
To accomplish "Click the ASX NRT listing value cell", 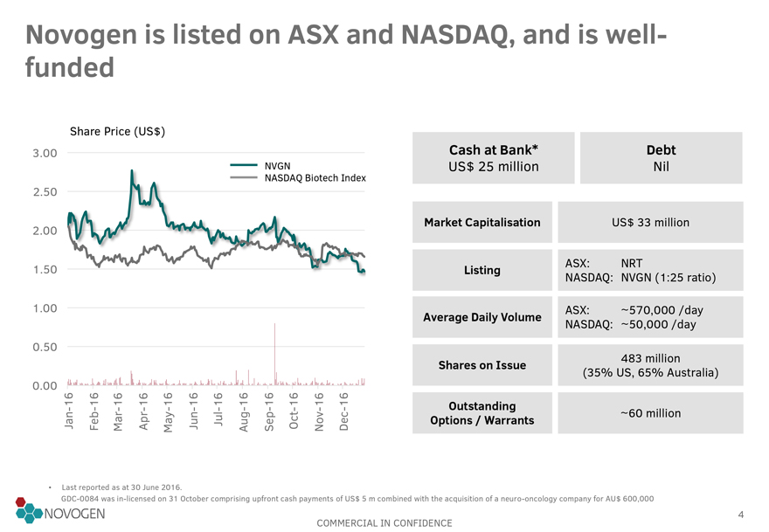I will tap(650, 270).
